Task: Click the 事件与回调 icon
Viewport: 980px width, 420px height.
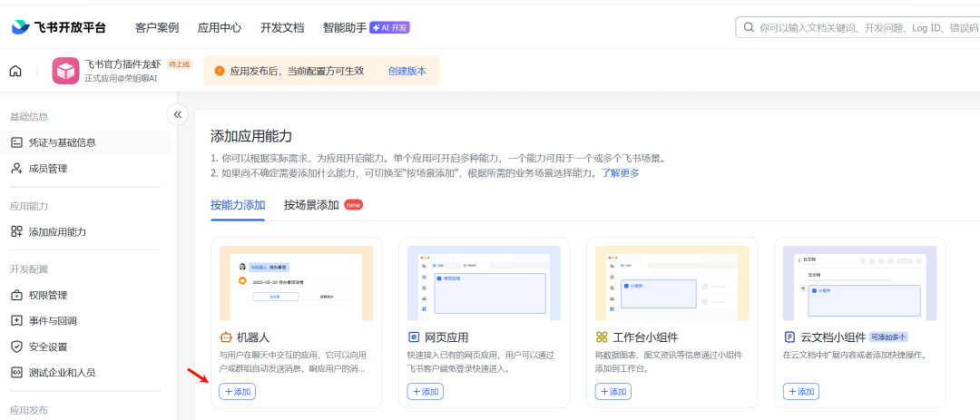Action: (17, 320)
